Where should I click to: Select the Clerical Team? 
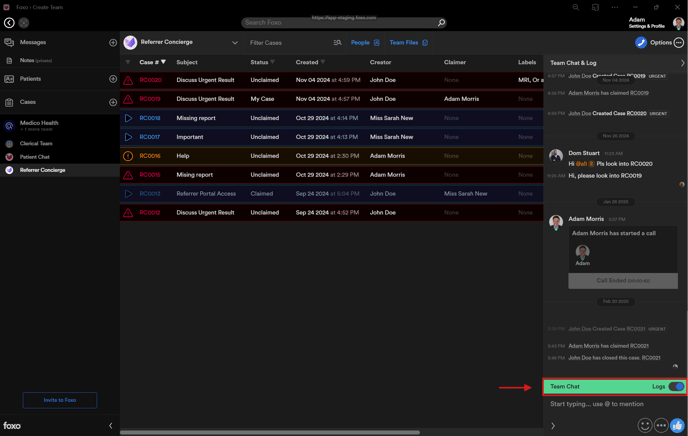36,143
